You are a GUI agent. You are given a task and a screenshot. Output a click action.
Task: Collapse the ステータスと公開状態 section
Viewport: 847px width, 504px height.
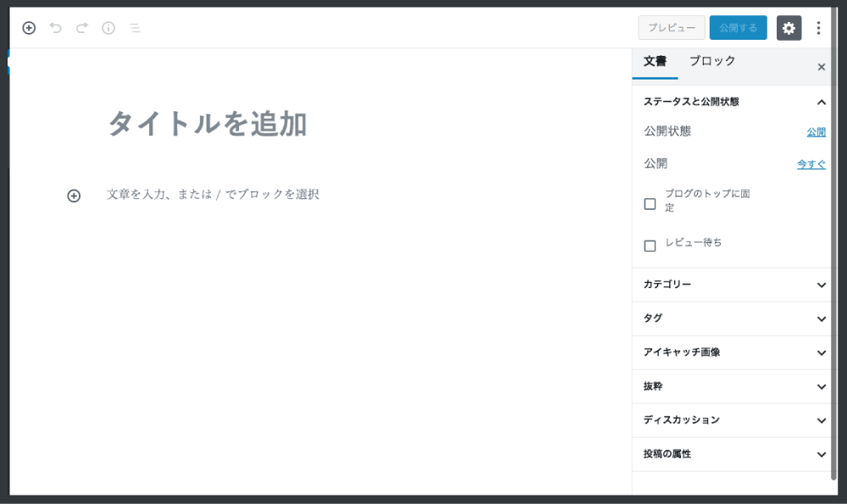click(x=821, y=102)
